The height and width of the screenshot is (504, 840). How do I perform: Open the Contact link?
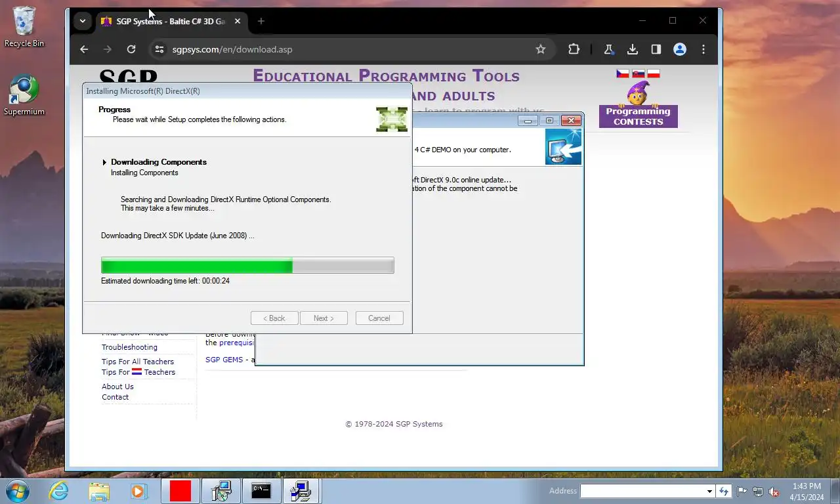tap(115, 397)
